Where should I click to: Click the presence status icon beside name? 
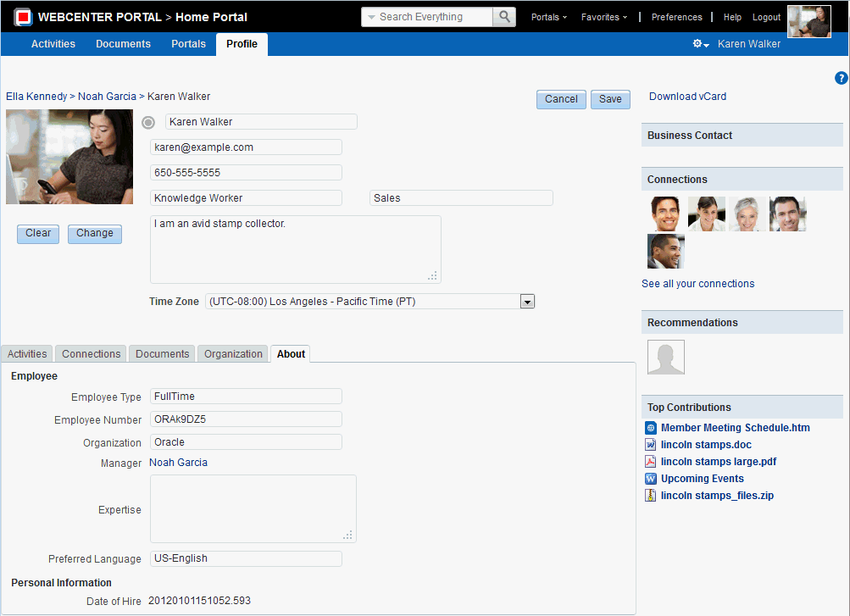pyautogui.click(x=148, y=123)
